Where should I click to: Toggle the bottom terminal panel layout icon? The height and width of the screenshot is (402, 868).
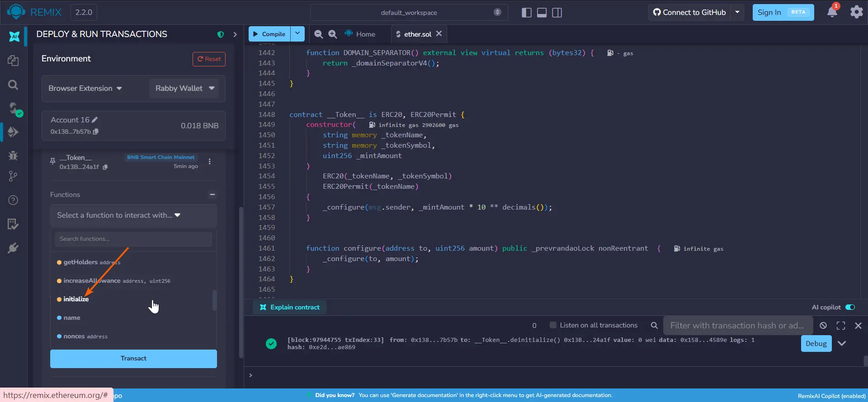542,13
